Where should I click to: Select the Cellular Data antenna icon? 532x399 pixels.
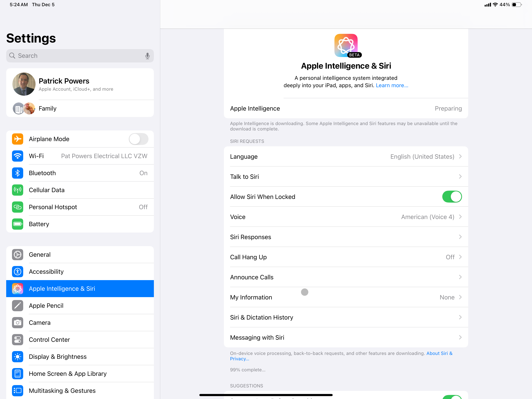coord(18,190)
